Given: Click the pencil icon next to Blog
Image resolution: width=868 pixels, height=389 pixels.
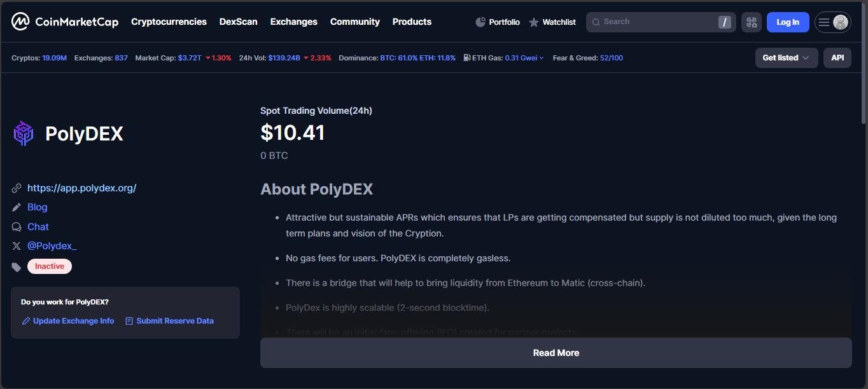Looking at the screenshot, I should coord(17,207).
